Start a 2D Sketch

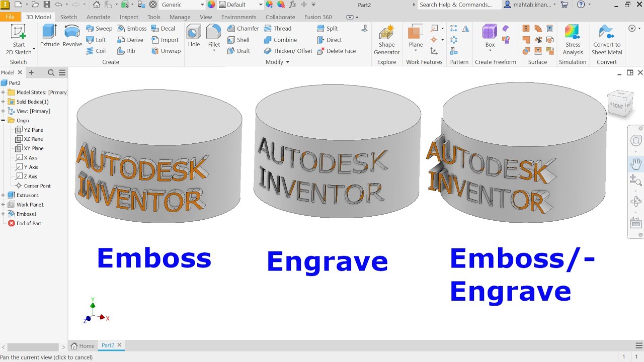[x=19, y=39]
